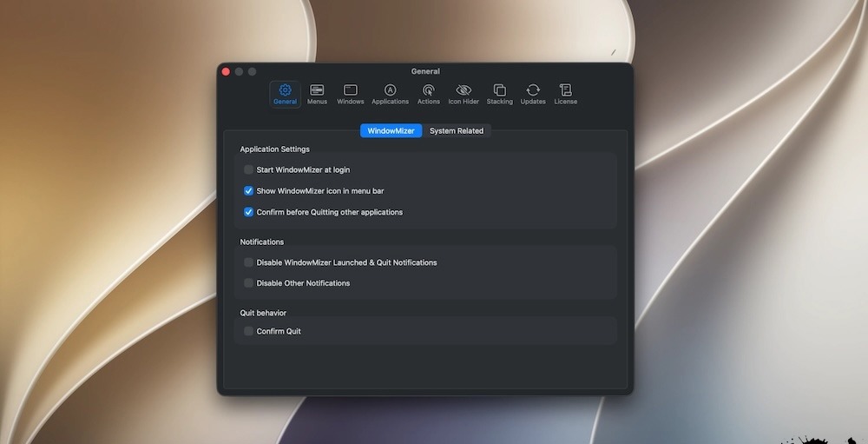Open the Applications preferences pane
868x444 pixels.
[x=391, y=94]
